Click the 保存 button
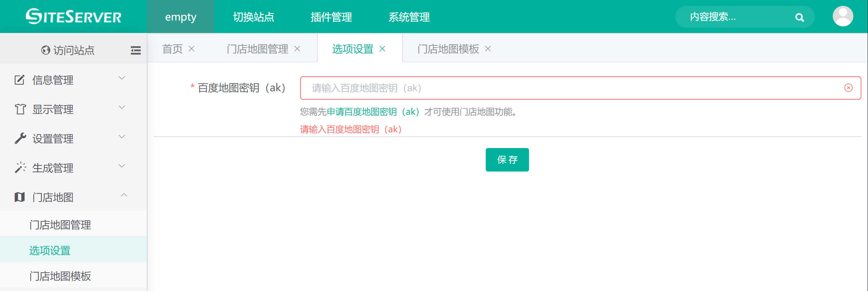Viewport: 868px width, 291px height. (507, 160)
